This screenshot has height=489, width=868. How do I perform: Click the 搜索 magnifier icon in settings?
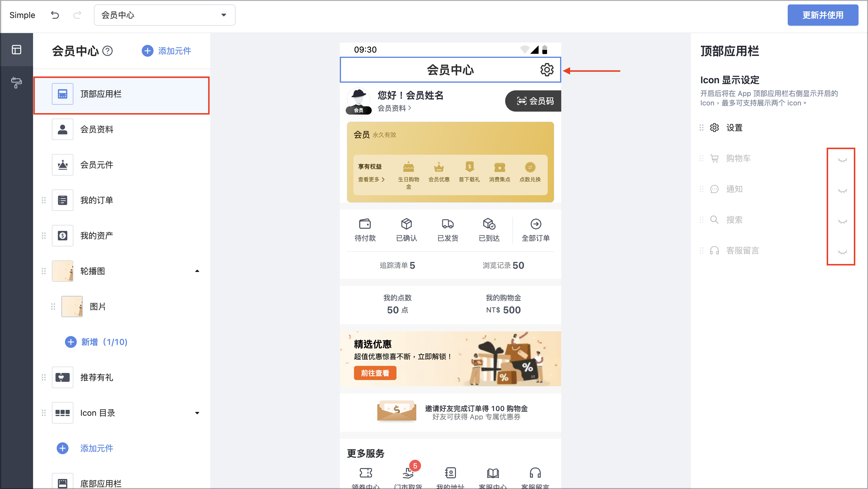pos(714,220)
